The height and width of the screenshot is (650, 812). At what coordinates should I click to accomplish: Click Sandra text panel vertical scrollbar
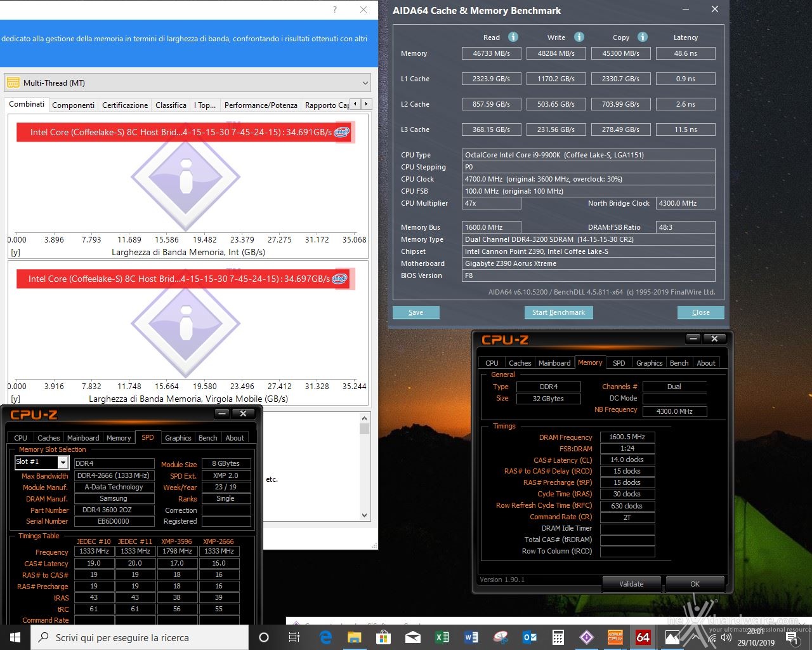pos(364,467)
